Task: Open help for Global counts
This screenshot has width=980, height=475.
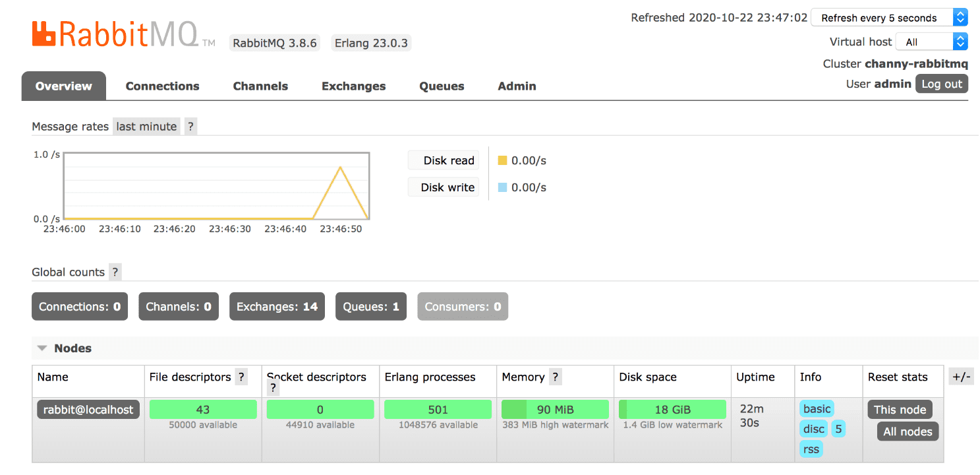Action: pos(115,272)
